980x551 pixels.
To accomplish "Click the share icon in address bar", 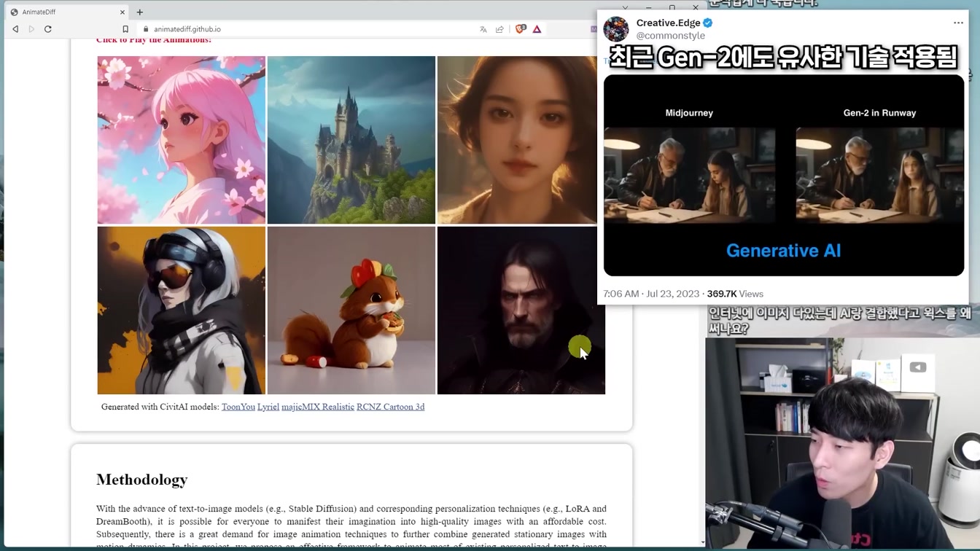I will pos(499,29).
